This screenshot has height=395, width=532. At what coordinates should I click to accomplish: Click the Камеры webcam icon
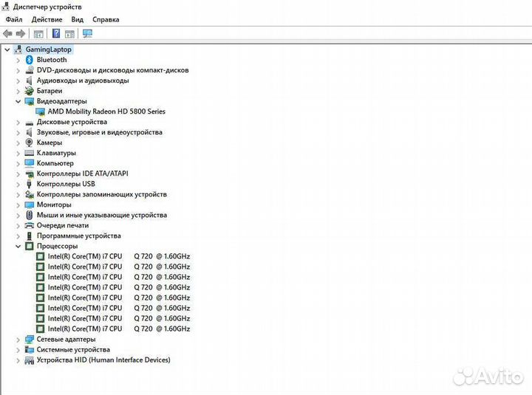30,142
